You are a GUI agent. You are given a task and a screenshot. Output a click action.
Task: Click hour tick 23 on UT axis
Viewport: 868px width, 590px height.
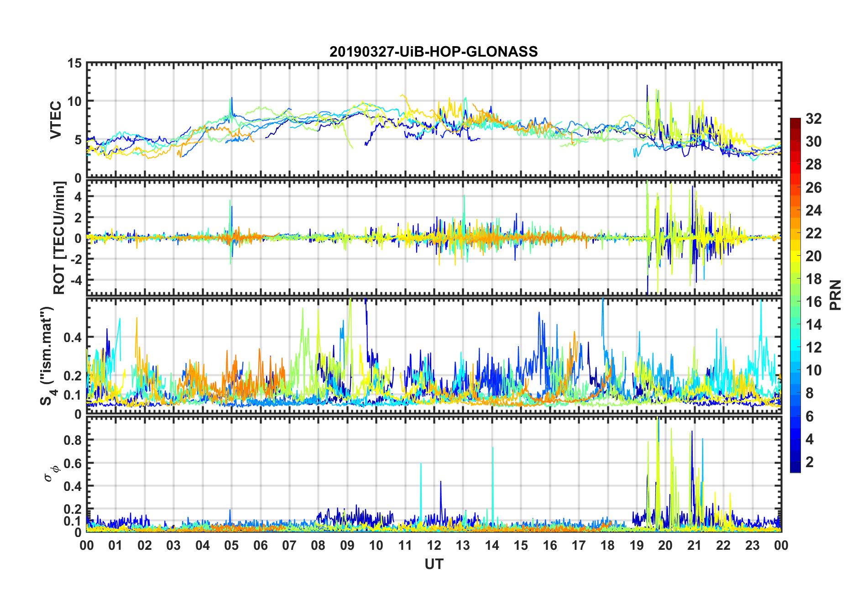coord(753,545)
